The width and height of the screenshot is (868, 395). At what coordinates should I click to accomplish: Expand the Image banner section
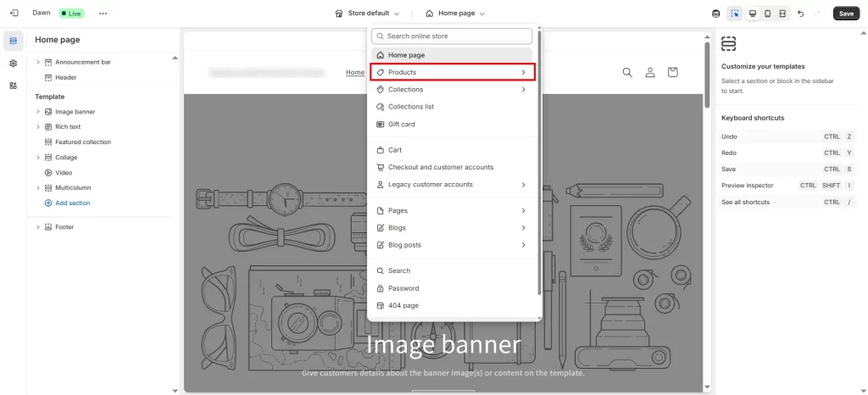[x=38, y=112]
